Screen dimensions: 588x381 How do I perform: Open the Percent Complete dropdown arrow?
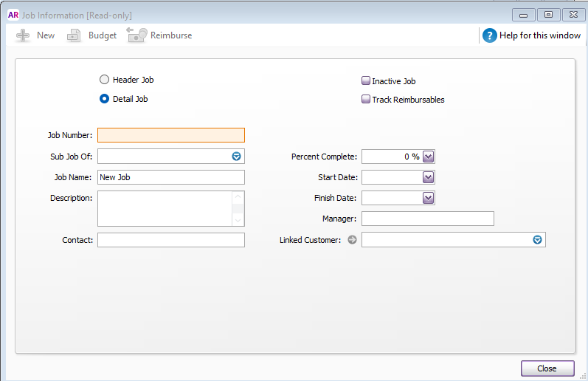click(x=429, y=157)
